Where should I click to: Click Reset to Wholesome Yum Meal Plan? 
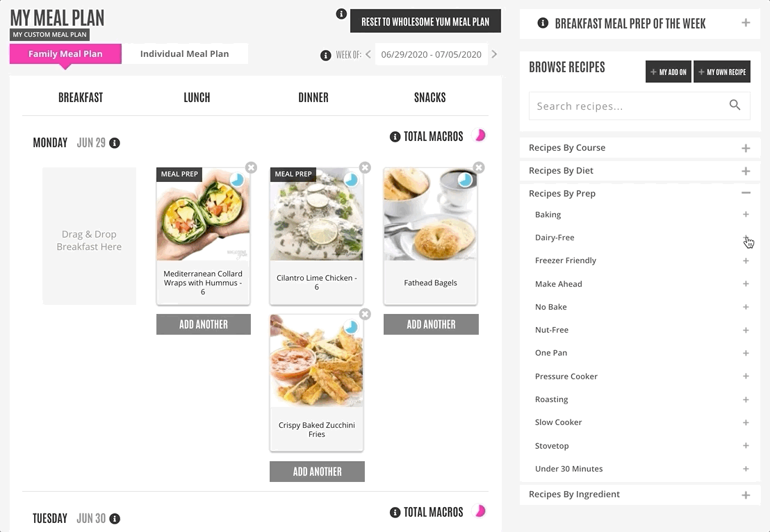tap(425, 21)
